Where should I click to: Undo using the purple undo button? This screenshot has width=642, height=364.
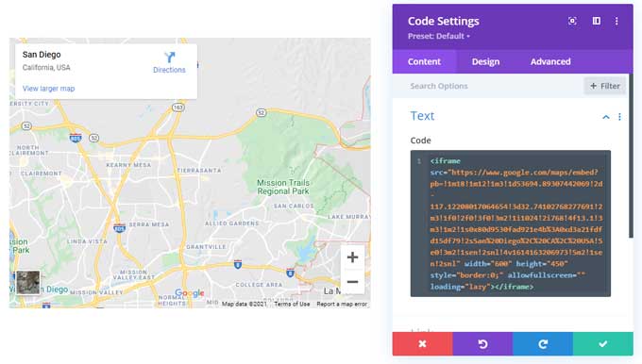click(482, 343)
